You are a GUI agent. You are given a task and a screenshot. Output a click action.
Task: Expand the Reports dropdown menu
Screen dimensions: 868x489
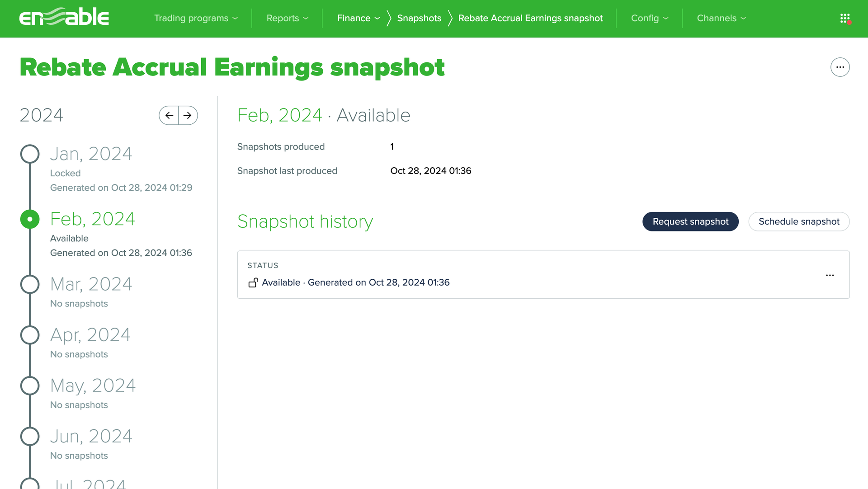[288, 18]
